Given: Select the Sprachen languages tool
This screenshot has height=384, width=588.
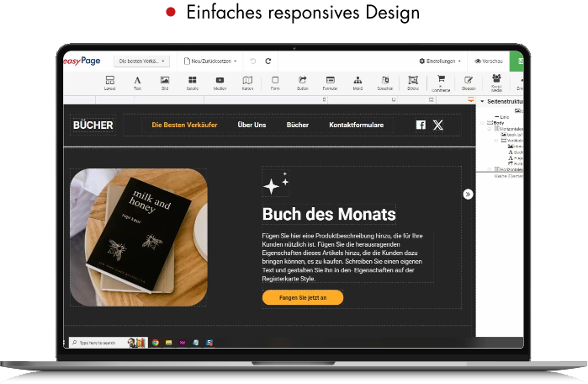Looking at the screenshot, I should point(385,83).
